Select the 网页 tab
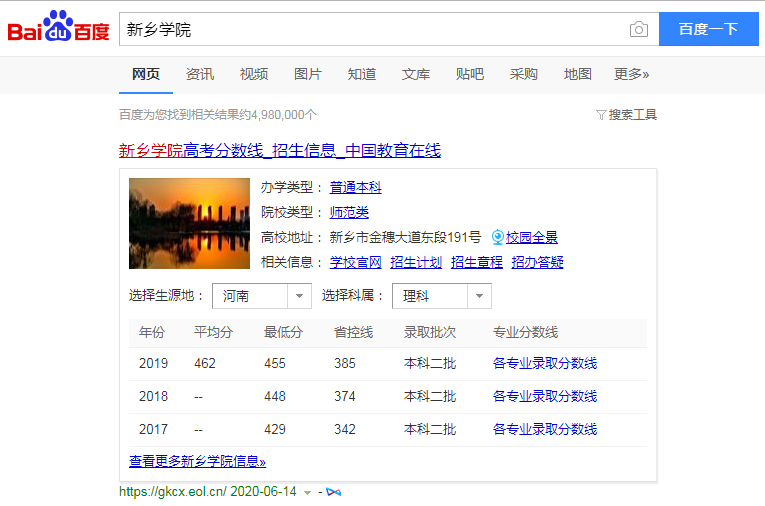Screen dimensions: 765x506 146,74
